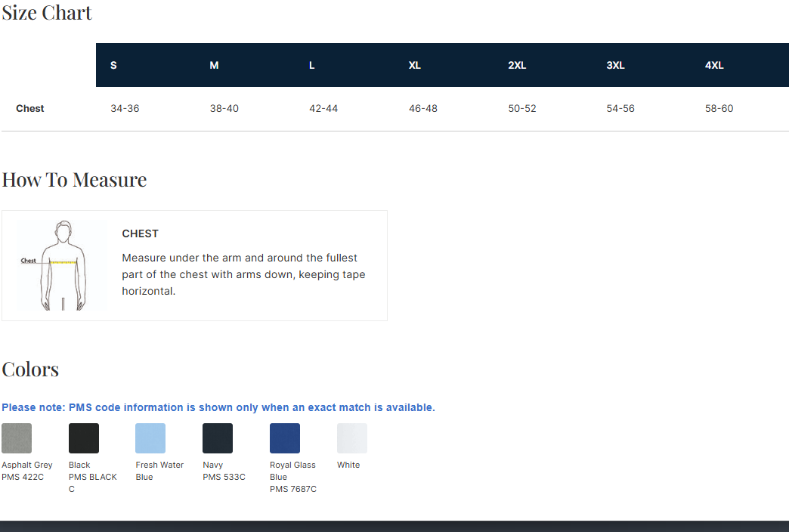Click the PMS code information note
This screenshot has height=532, width=789.
[218, 407]
